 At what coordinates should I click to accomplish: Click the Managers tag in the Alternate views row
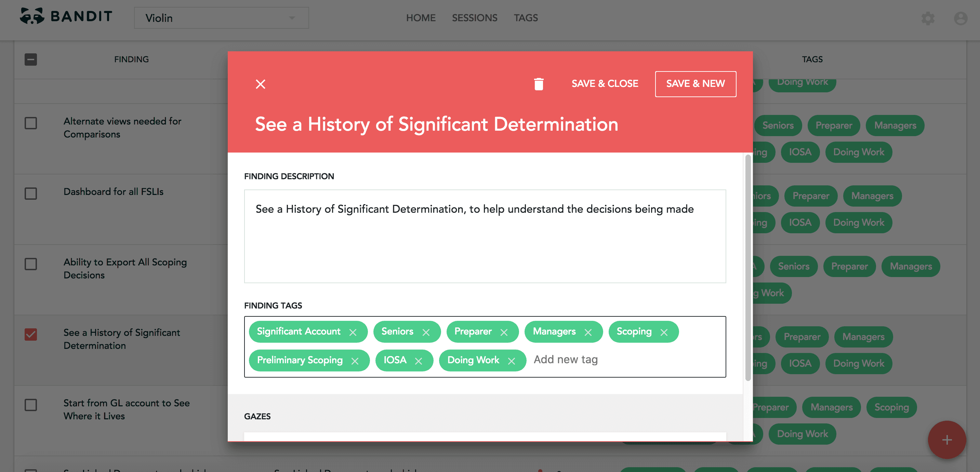895,125
